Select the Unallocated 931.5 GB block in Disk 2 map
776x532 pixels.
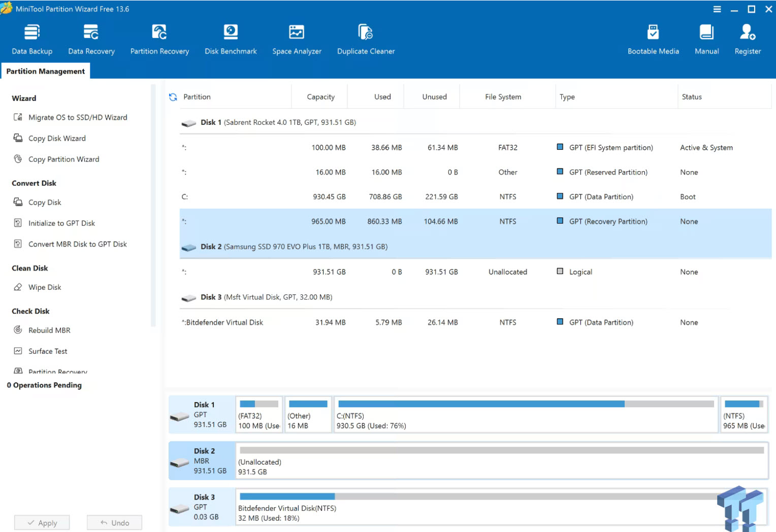(501, 460)
